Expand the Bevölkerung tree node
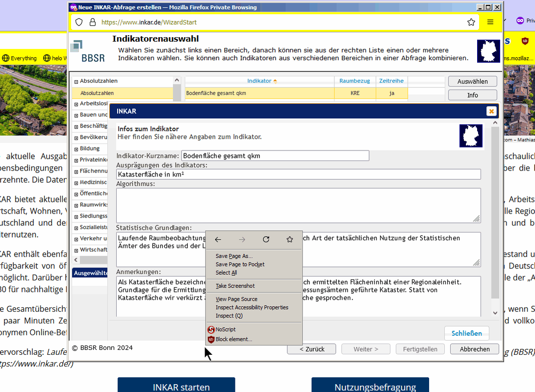Image resolution: width=535 pixels, height=392 pixels. [76, 138]
